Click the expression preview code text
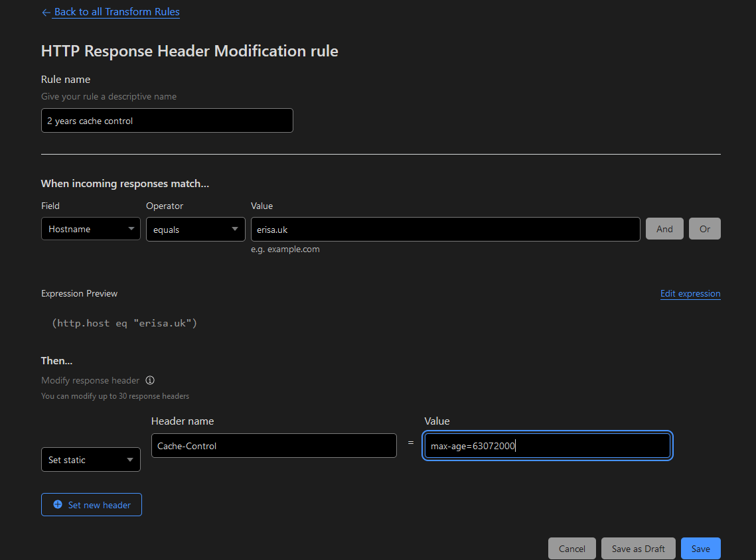This screenshot has height=560, width=756. 125,324
